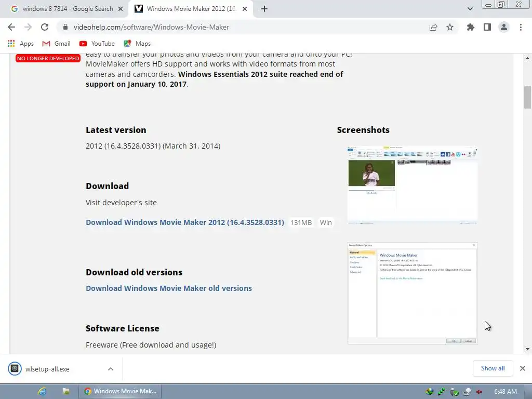The width and height of the screenshot is (532, 399).
Task: Expand wlsetup-all.exe download options chevron
Action: coord(111,369)
